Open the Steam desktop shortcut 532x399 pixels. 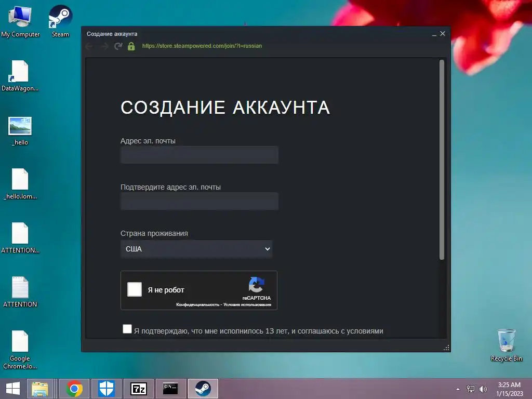(x=60, y=21)
